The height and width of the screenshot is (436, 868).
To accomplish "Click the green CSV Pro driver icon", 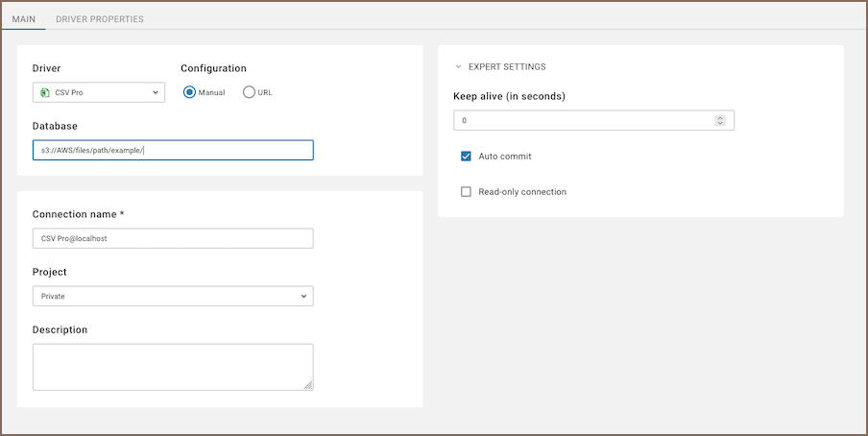I will point(45,93).
